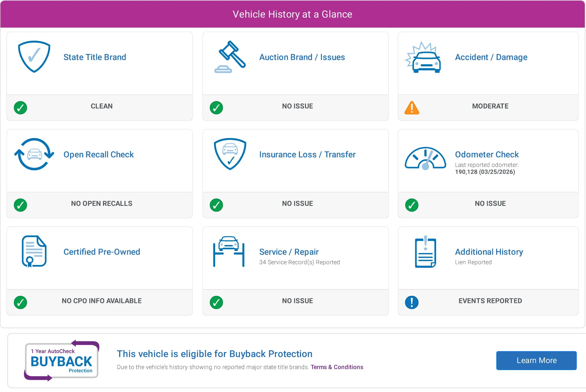
Task: Click the Odometer Check gauge icon
Action: [x=425, y=159]
